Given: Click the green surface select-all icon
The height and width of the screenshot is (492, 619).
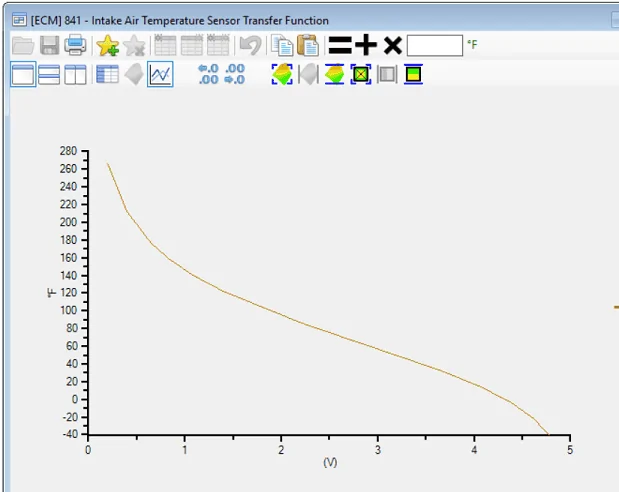Looking at the screenshot, I should (282, 74).
